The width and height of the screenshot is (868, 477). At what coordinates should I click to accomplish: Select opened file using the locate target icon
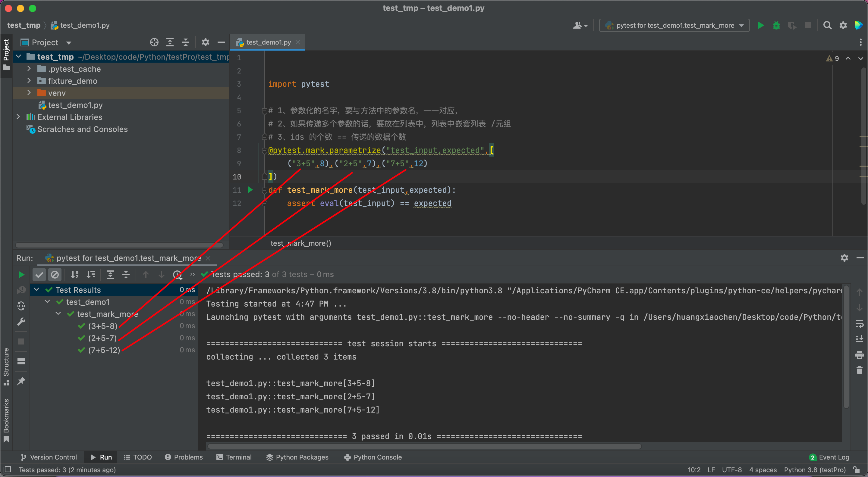pyautogui.click(x=154, y=42)
